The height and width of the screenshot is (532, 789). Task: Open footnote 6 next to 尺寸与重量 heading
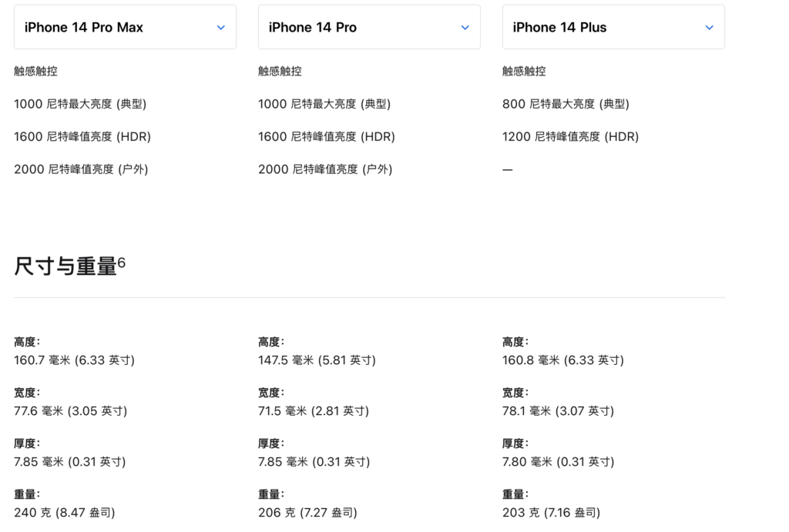click(x=122, y=263)
